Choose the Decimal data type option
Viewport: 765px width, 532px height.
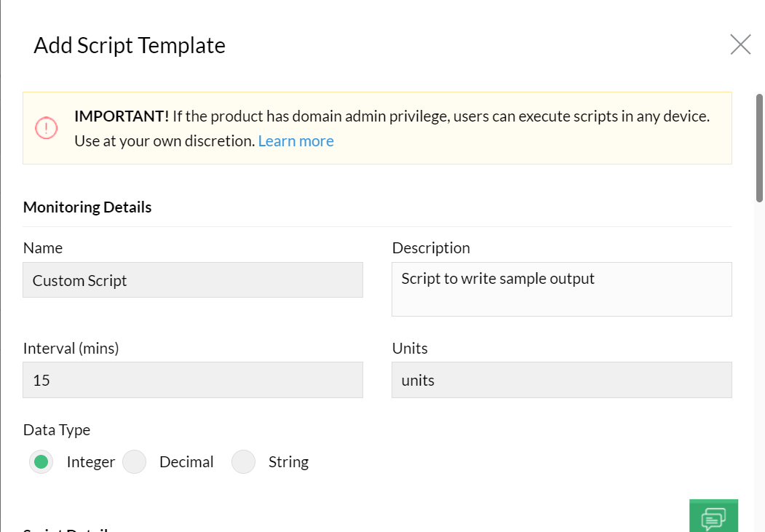[135, 461]
